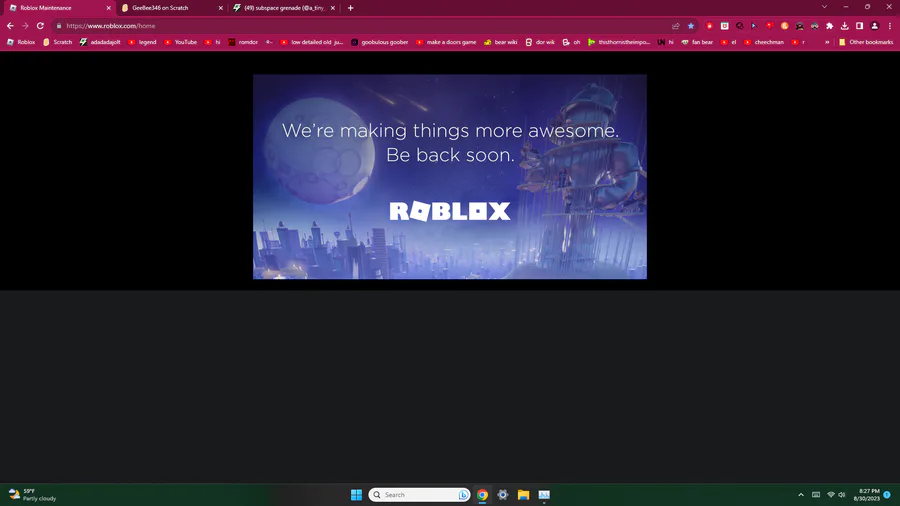
Task: Open the romdor bookmark
Action: [243, 42]
